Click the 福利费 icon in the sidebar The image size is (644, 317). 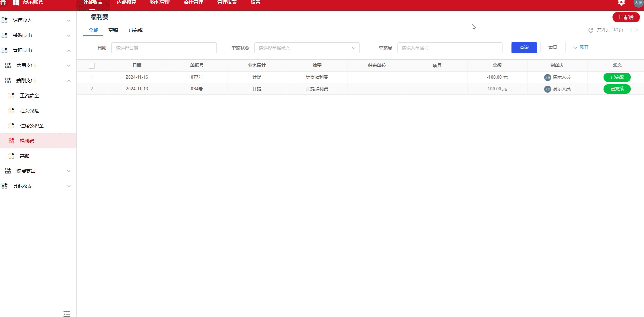(x=11, y=140)
